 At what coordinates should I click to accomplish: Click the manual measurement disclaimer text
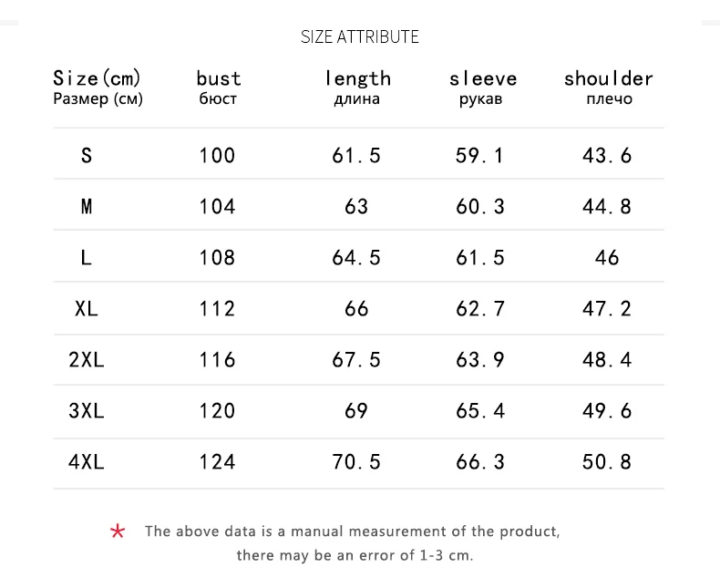[353, 543]
